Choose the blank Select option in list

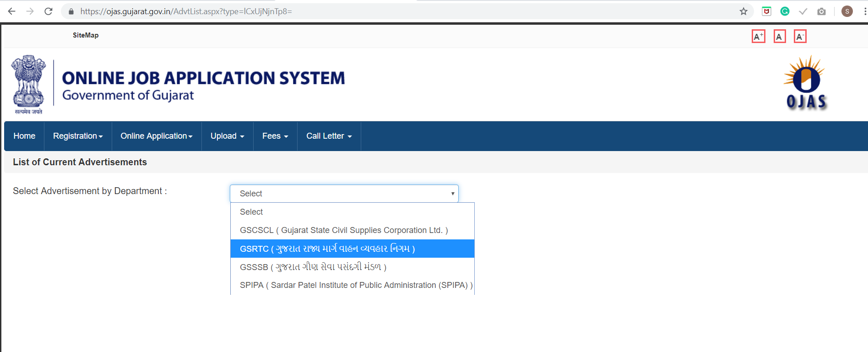click(353, 212)
